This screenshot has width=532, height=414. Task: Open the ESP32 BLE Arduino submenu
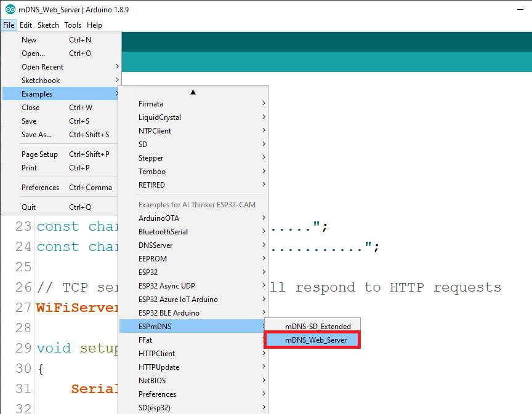coord(193,313)
